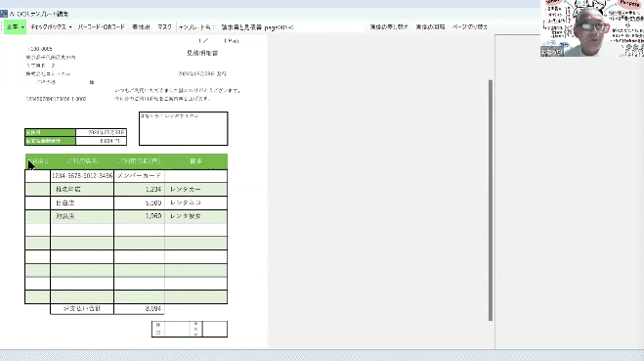Viewport: 644px width, 361px height.
Task: Click the card number 1234-5678-9012-3456 cell
Action: [x=82, y=175]
